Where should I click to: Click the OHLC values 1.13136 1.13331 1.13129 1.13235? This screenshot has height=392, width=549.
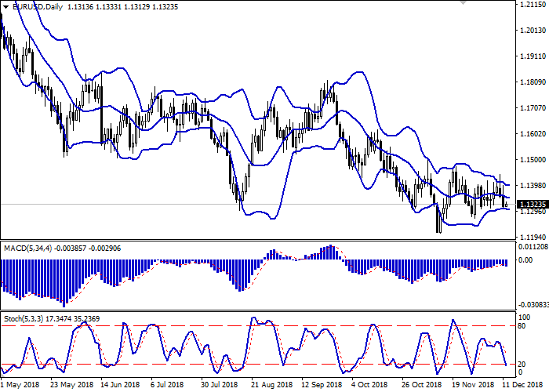122,6
